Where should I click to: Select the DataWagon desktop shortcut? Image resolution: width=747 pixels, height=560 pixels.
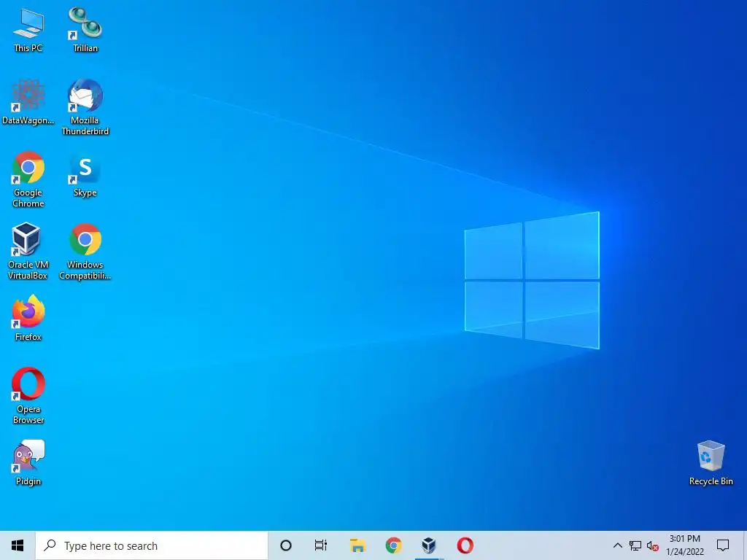click(x=28, y=102)
